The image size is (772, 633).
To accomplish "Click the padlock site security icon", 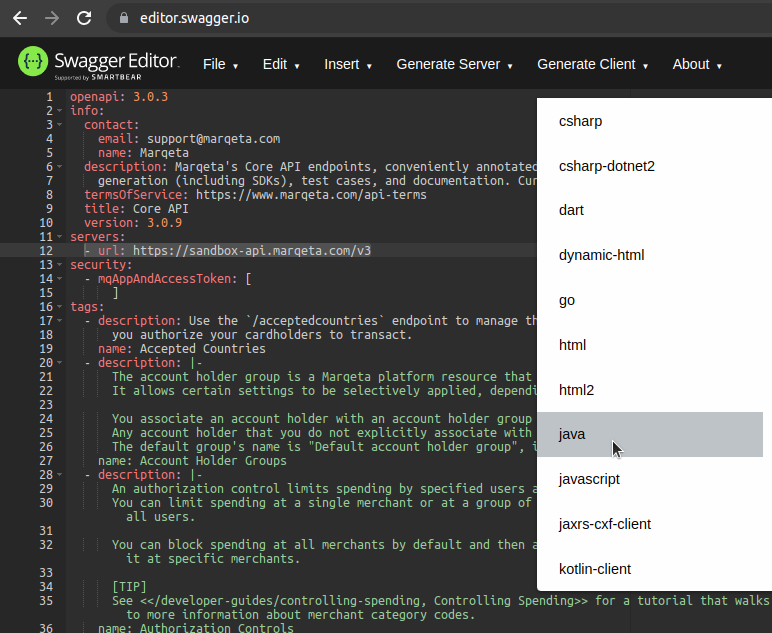I will tap(124, 18).
